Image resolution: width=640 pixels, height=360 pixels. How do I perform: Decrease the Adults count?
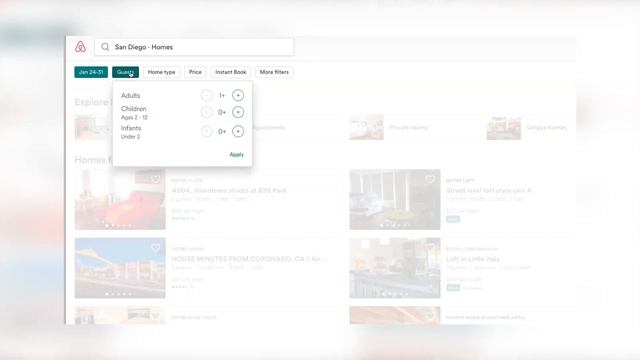[207, 96]
